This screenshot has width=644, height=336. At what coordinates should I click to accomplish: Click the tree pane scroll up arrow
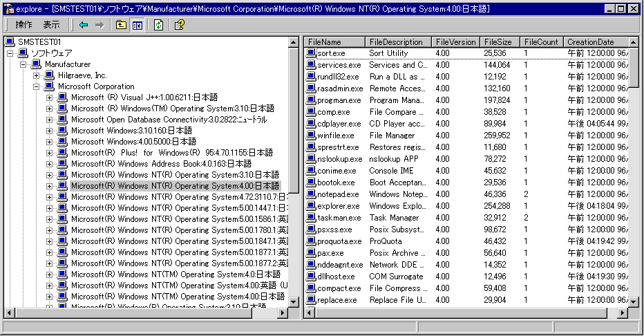pos(293,42)
